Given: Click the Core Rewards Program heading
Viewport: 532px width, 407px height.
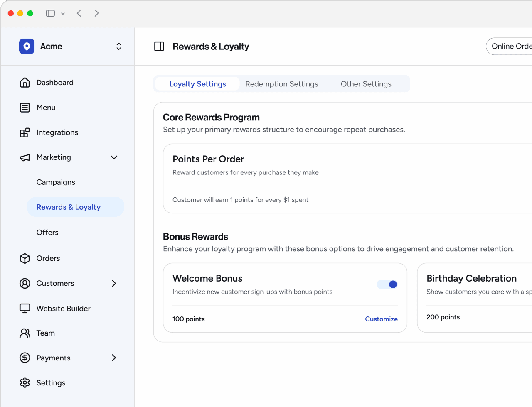Looking at the screenshot, I should pos(211,118).
